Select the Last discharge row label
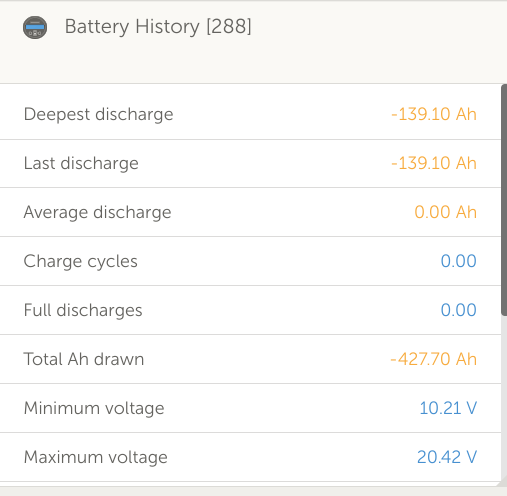Screen dimensions: 507x496 coord(81,163)
